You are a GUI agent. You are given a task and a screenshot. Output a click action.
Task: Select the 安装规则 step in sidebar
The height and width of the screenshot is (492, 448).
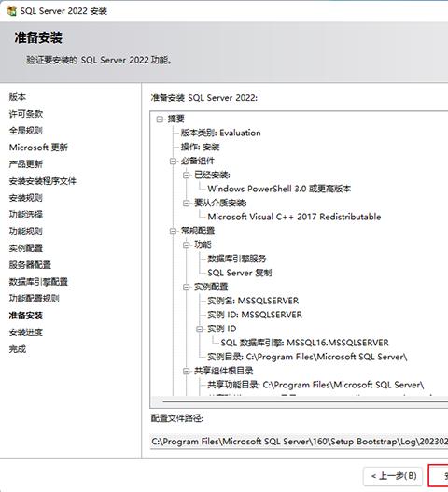pos(26,198)
